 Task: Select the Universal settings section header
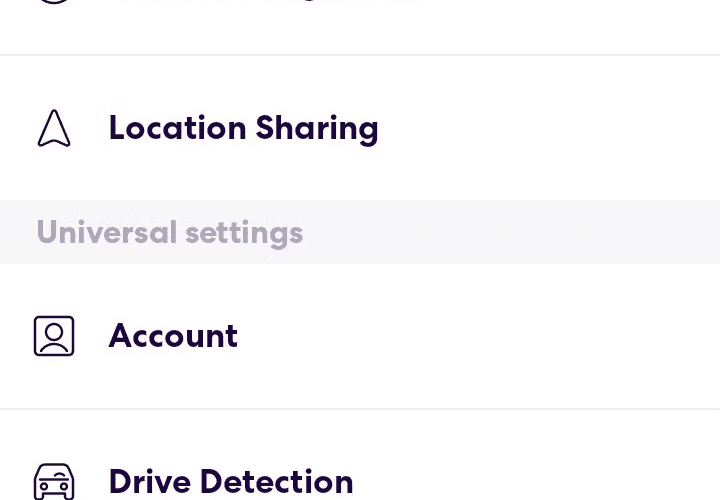click(360, 232)
